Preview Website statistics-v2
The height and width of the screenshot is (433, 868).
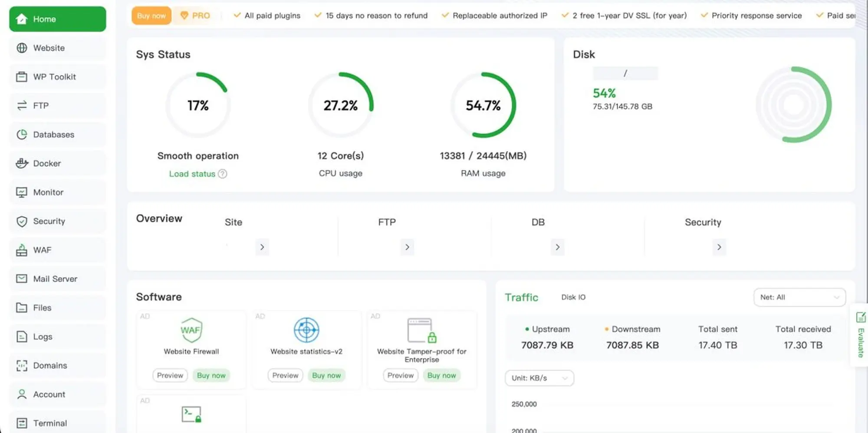pyautogui.click(x=285, y=375)
